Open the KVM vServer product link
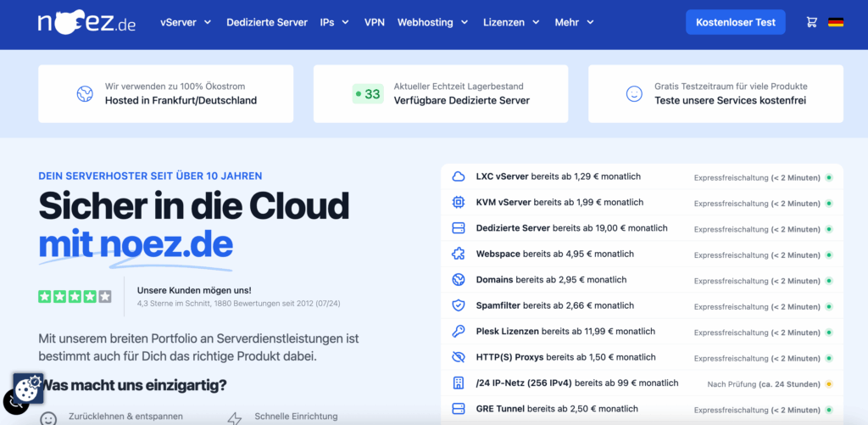 559,203
